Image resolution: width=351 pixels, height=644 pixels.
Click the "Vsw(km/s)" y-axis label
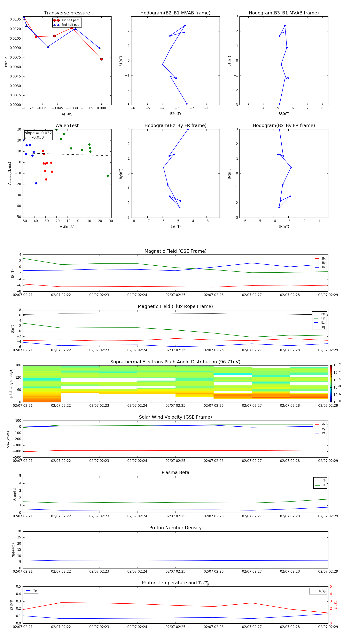point(8,439)
